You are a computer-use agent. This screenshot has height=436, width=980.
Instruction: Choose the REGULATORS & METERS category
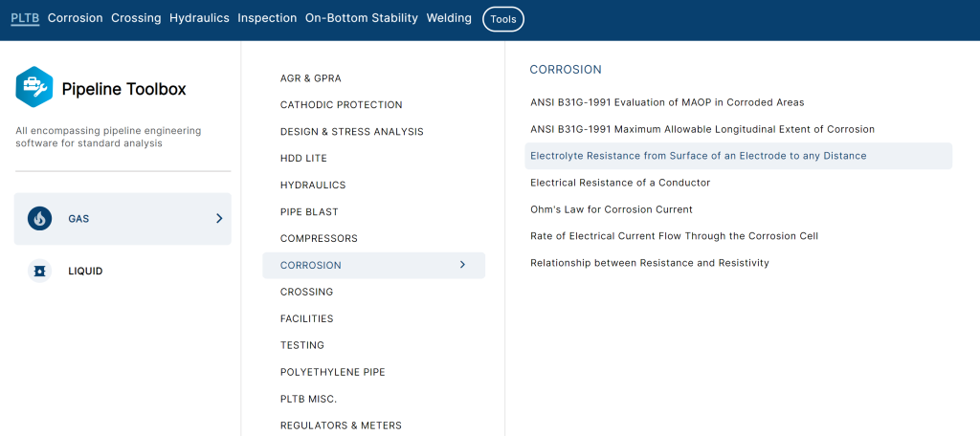(x=341, y=425)
